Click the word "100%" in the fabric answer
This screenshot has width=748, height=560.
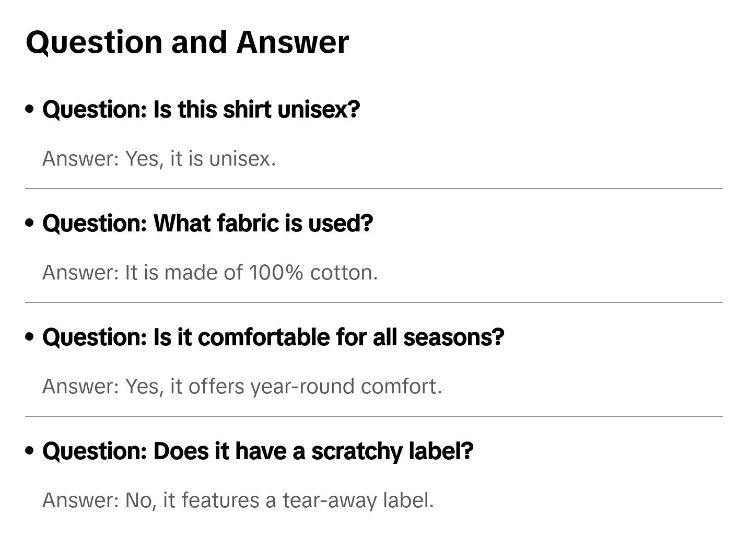point(275,273)
